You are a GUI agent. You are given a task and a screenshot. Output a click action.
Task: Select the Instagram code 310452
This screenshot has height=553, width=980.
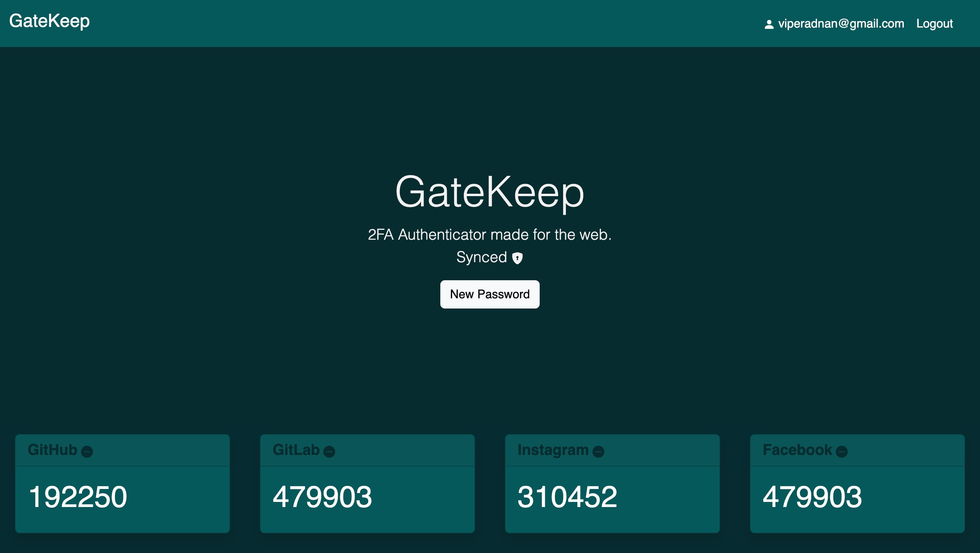tap(567, 497)
